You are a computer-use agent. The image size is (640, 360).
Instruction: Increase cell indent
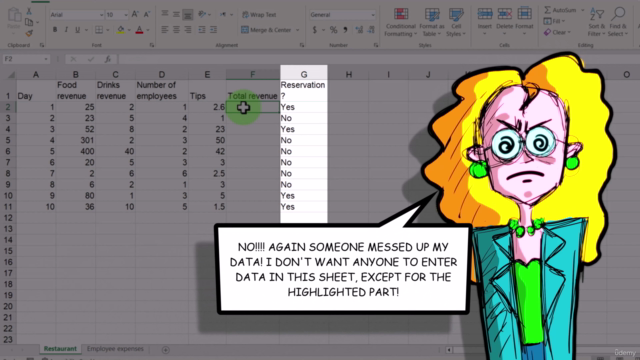(213, 30)
